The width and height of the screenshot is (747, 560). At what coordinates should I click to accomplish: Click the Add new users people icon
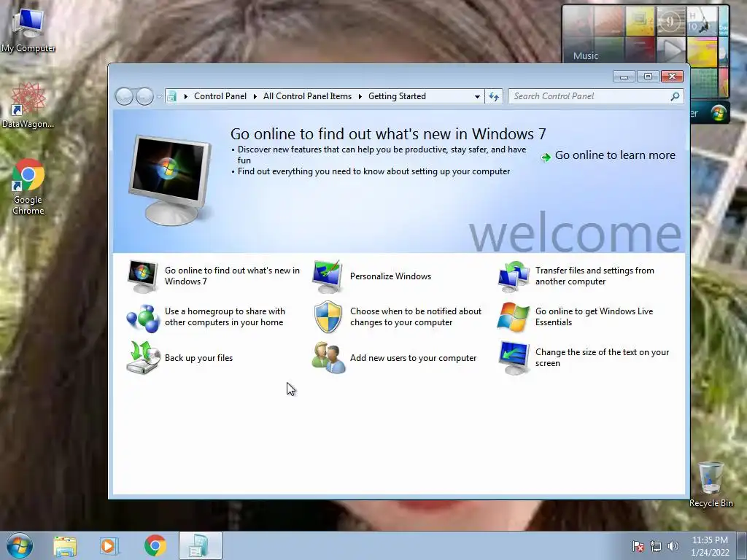(328, 357)
